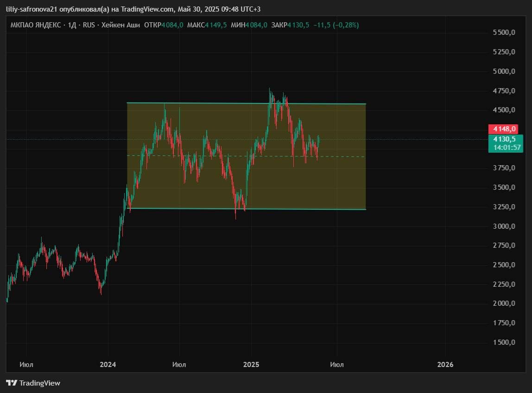
Task: Click the 1Д timeframe label
Action: tap(72, 25)
